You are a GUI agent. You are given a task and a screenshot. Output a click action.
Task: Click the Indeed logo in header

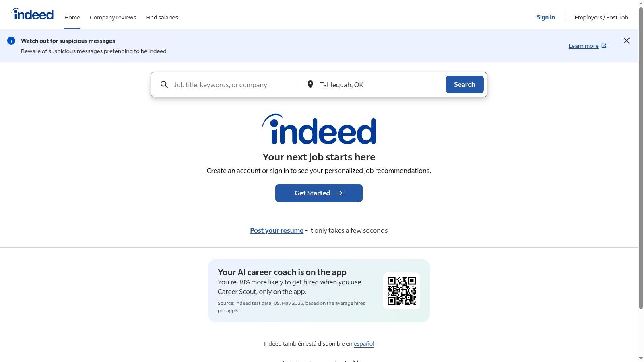(33, 14)
